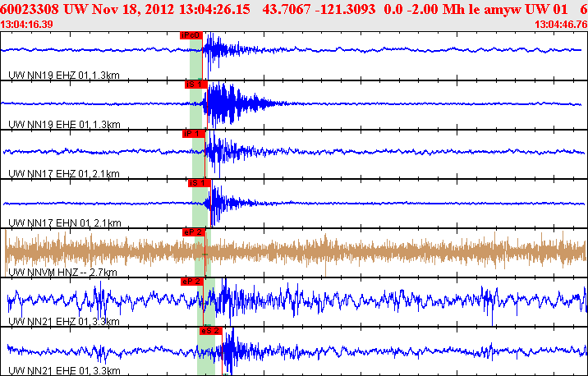Click the event date Nov 18, 2012 in header
Screen dimensions: 588x376
tap(133, 9)
